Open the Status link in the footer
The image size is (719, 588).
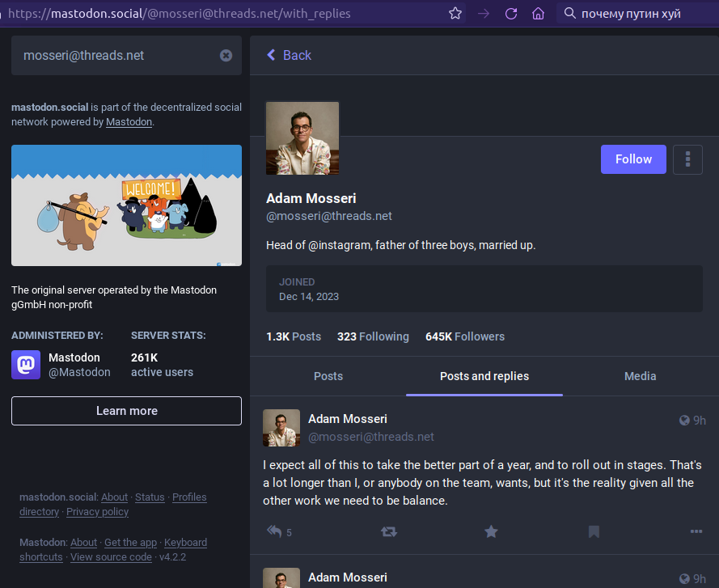150,497
